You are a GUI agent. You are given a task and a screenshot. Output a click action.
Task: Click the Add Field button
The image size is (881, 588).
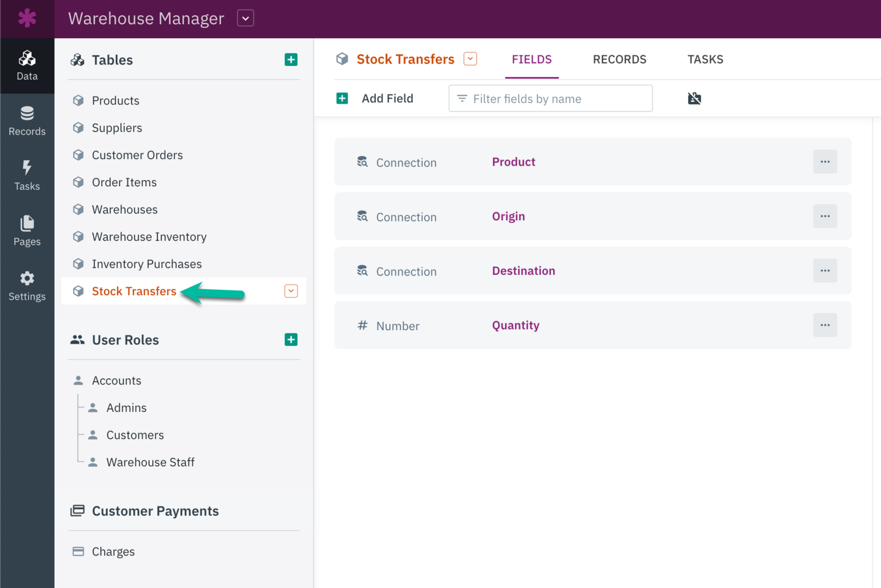[x=375, y=99]
